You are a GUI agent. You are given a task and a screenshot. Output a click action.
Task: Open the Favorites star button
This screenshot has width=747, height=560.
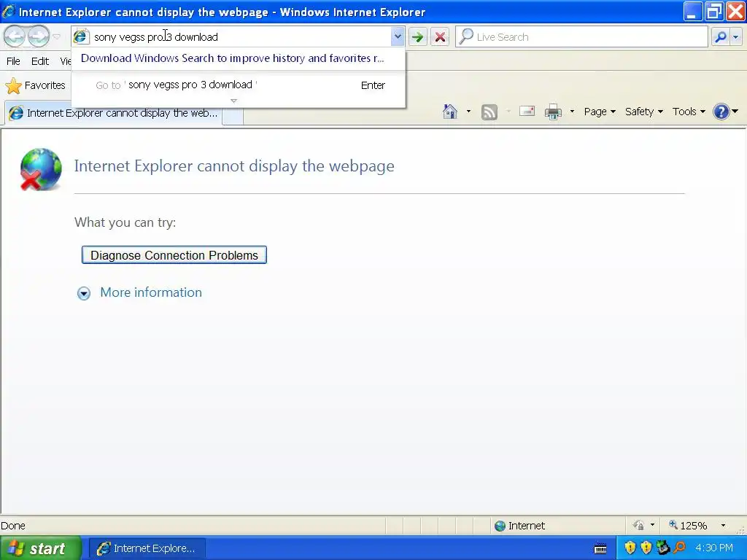35,86
